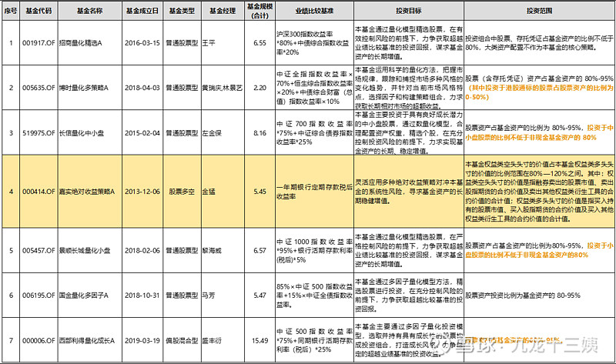Select the 基金类型 column header
The width and height of the screenshot is (616, 364).
[182, 11]
